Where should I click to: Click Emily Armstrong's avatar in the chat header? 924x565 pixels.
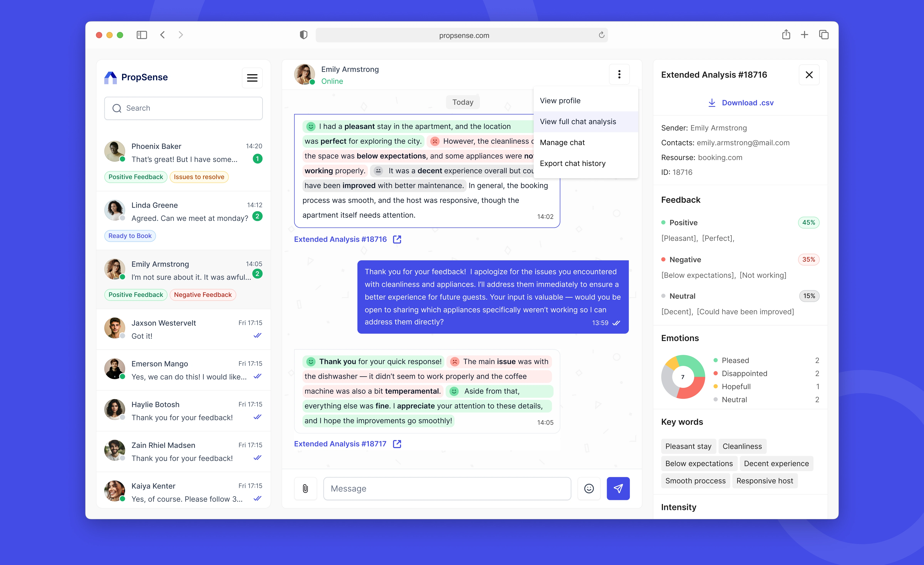305,74
